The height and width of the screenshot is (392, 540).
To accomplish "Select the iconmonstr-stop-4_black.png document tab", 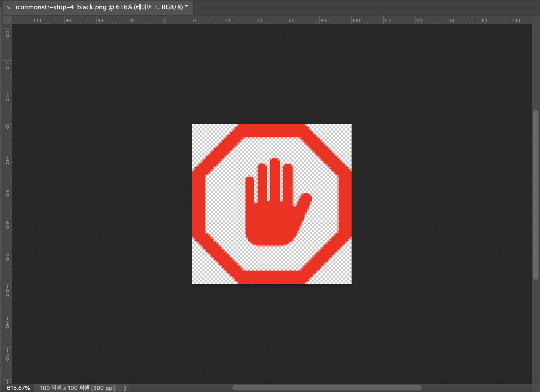I will click(101, 7).
